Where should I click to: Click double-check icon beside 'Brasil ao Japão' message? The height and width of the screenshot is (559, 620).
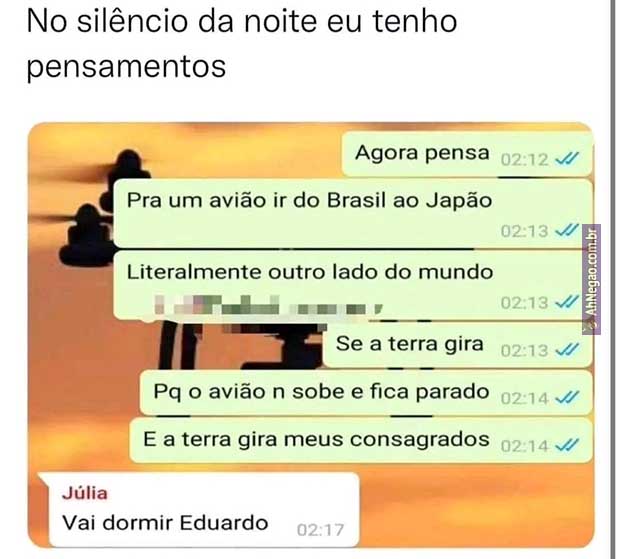coord(567,230)
